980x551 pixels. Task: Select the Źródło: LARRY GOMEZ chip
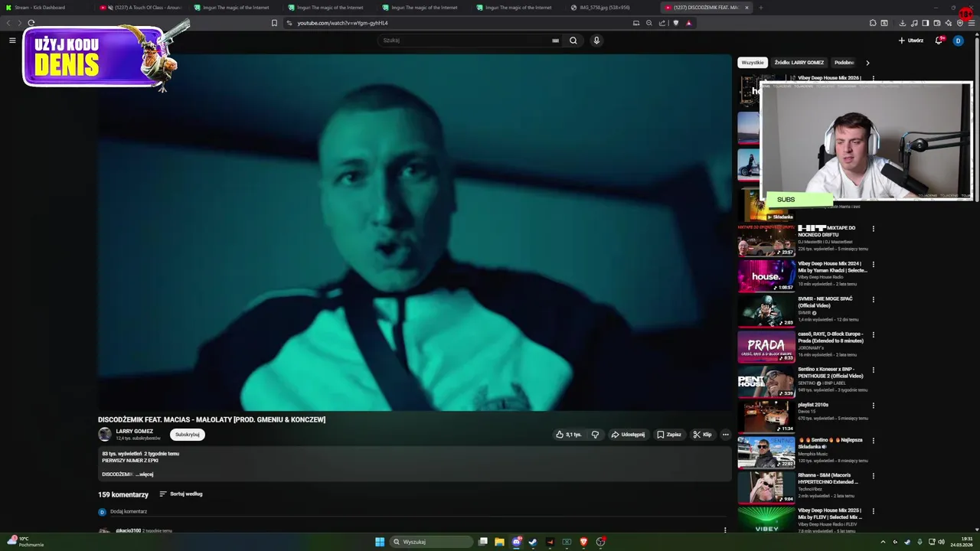click(799, 63)
